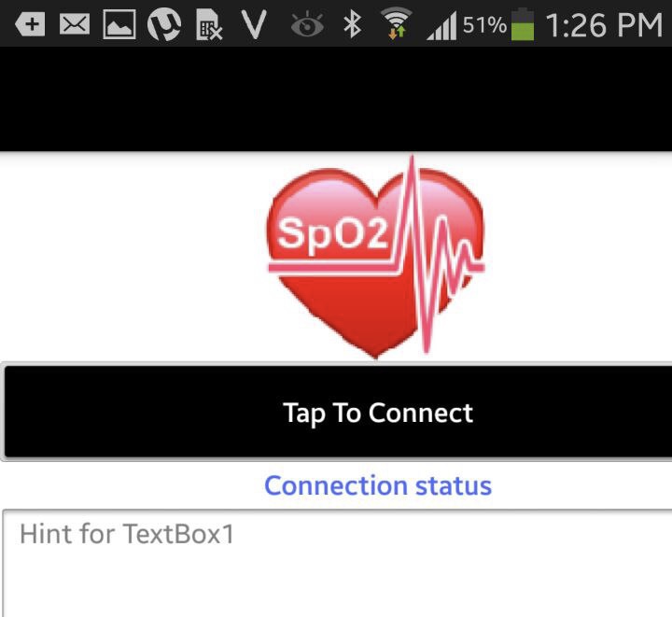Tap the SpO2 text on the logo
The width and height of the screenshot is (672, 617).
[x=332, y=234]
